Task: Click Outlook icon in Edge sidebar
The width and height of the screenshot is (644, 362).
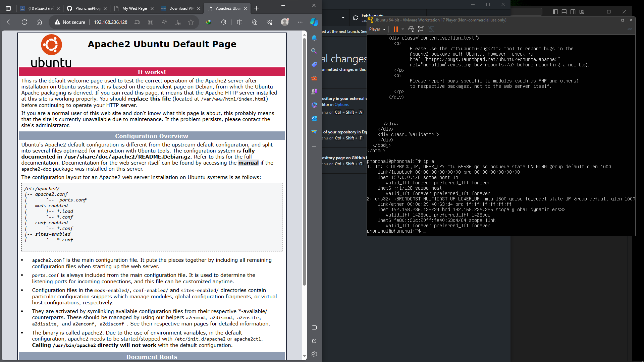Action: pyautogui.click(x=314, y=118)
